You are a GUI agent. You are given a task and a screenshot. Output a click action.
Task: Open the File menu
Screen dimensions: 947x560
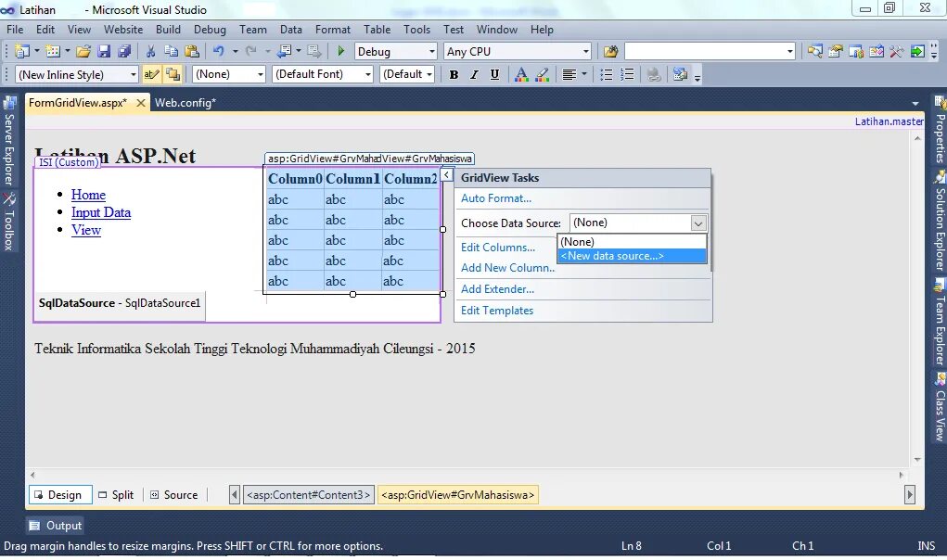coord(15,30)
